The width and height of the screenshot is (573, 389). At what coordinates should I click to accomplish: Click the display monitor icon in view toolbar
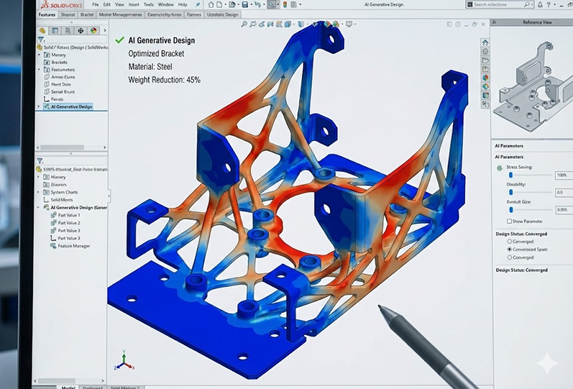pyautogui.click(x=349, y=24)
